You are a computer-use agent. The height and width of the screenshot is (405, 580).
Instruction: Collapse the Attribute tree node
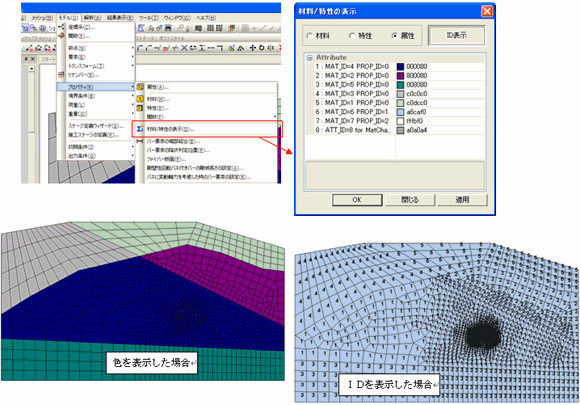310,58
